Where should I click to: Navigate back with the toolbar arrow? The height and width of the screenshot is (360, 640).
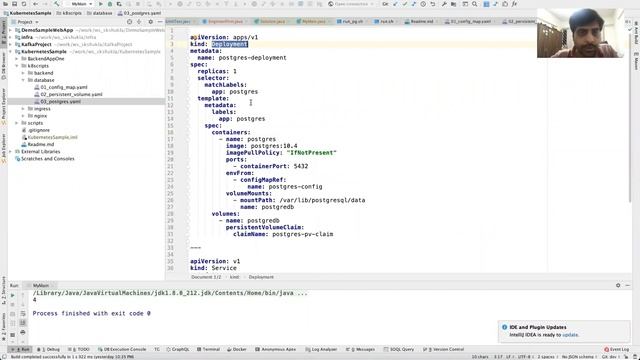[x=36, y=4]
